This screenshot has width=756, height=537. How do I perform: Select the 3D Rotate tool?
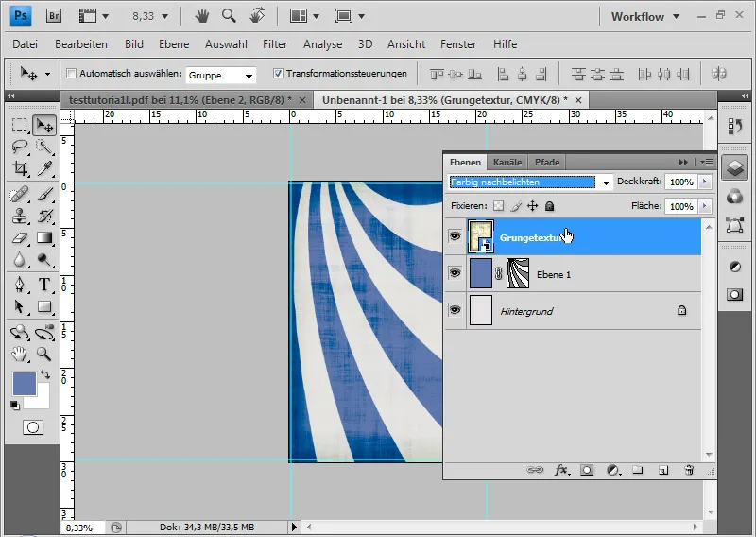(x=19, y=332)
